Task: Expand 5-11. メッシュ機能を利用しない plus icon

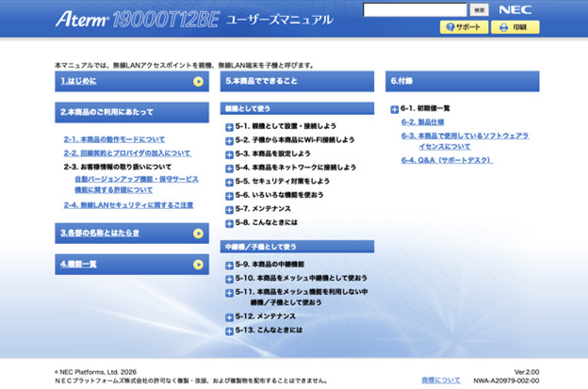Action: point(229,293)
